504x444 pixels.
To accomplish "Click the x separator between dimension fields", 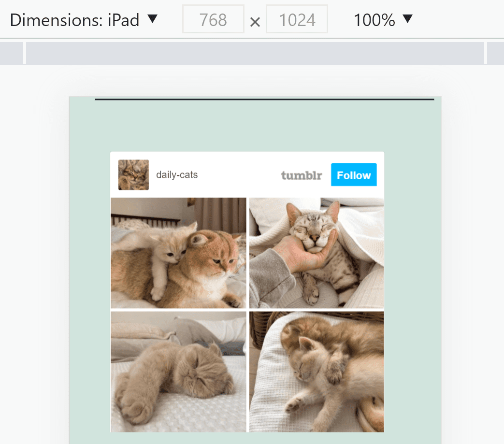I will click(x=255, y=21).
